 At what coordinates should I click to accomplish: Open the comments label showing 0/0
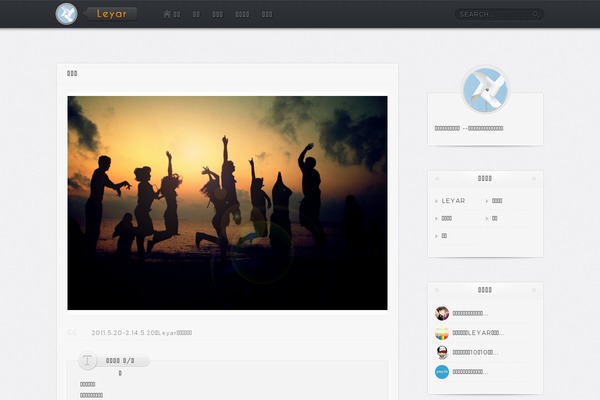(120, 361)
